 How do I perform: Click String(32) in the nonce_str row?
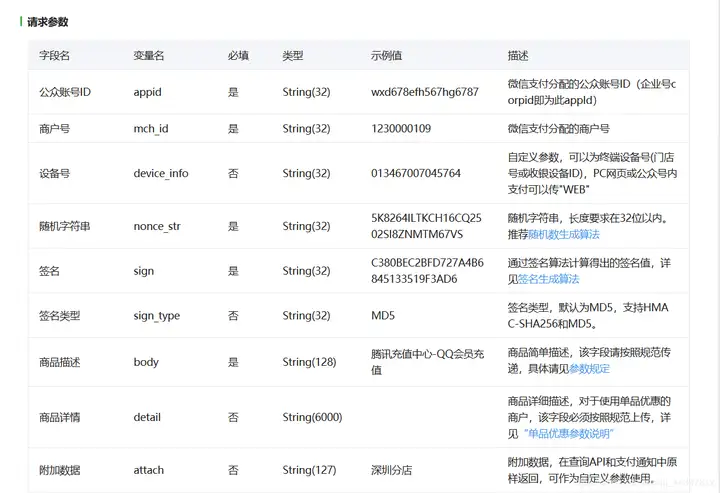pyautogui.click(x=306, y=226)
